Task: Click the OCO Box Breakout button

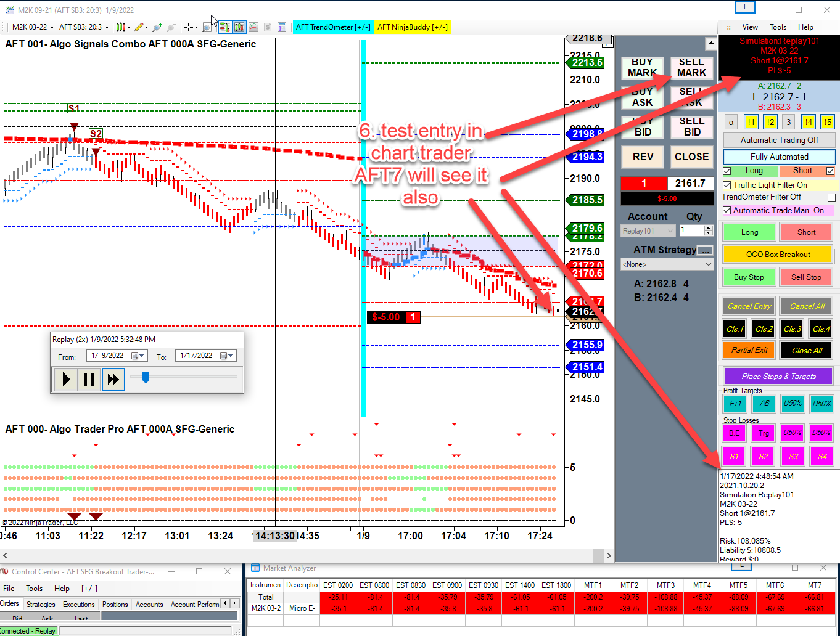Action: [x=778, y=254]
